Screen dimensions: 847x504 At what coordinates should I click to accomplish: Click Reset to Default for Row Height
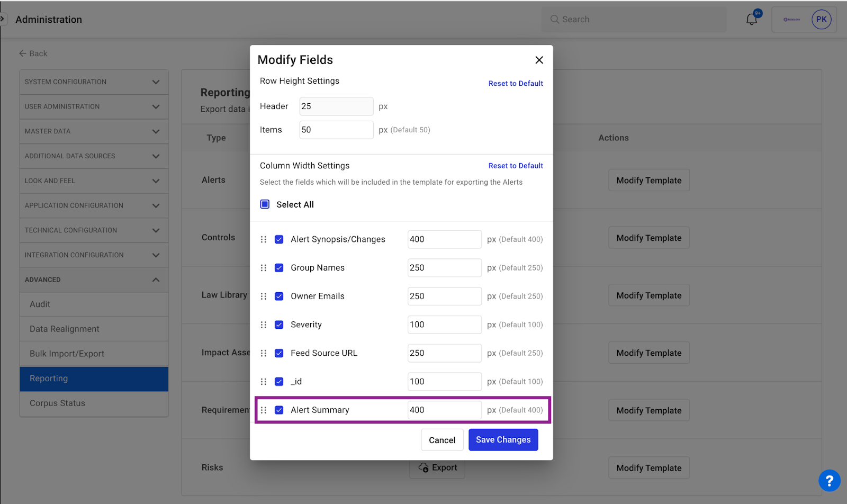pos(515,84)
